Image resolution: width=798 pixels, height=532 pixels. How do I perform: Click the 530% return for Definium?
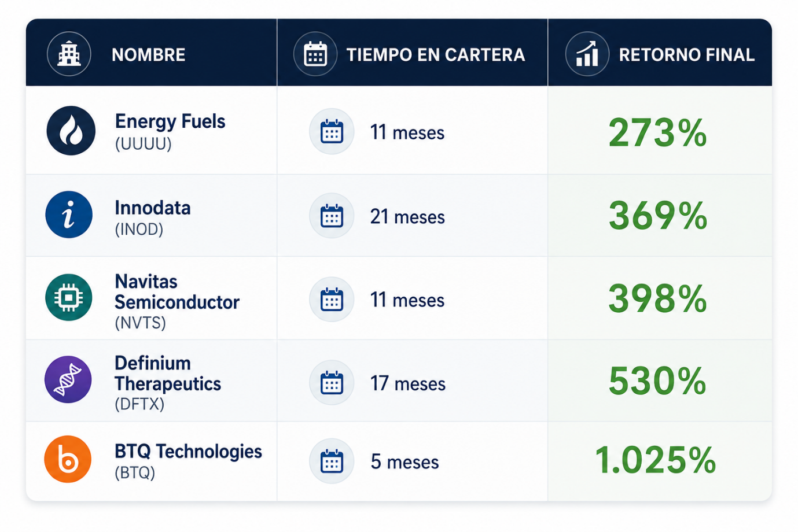click(658, 381)
